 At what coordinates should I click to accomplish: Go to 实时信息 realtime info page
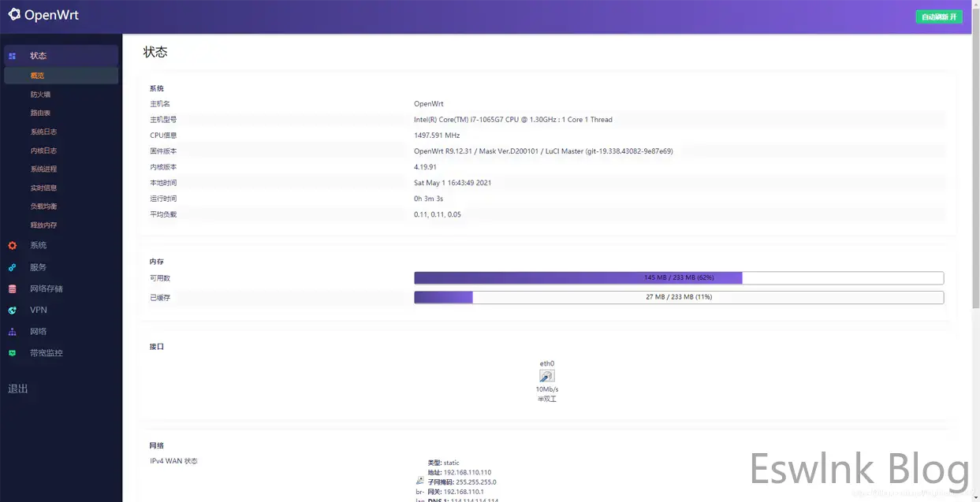click(44, 188)
